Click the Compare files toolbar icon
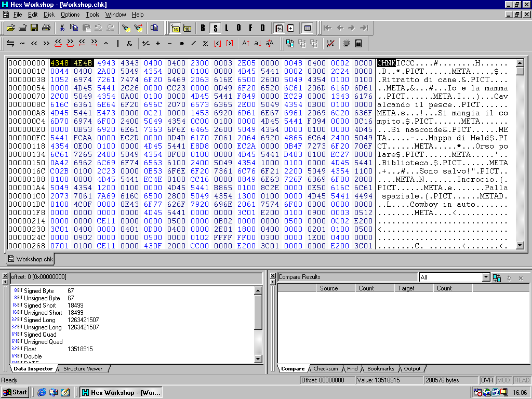This screenshot has height=399, width=532. point(290,43)
